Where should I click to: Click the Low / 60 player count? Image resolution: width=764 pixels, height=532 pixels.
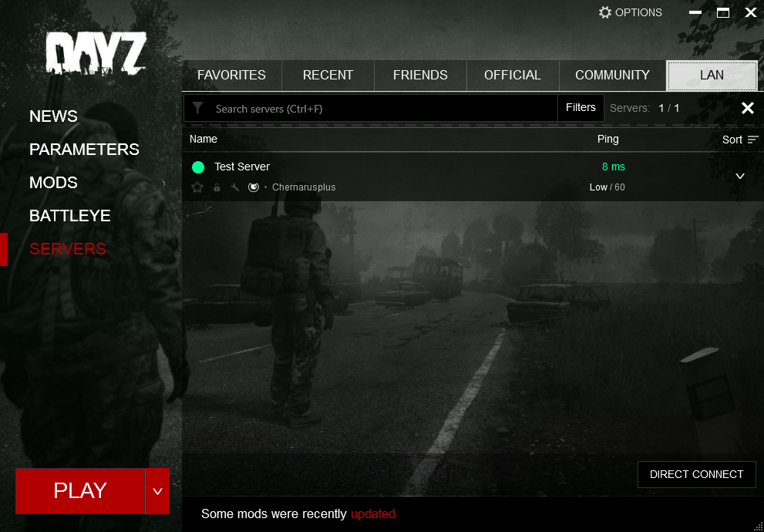607,187
